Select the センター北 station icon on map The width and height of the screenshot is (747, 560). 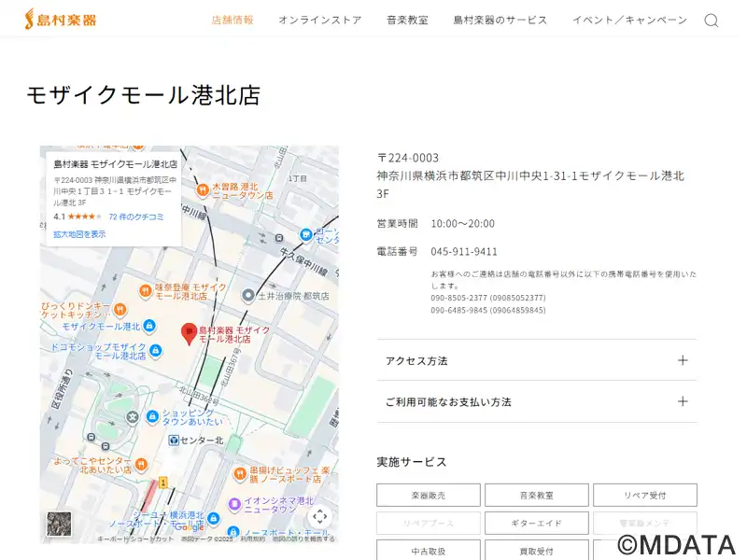click(174, 440)
